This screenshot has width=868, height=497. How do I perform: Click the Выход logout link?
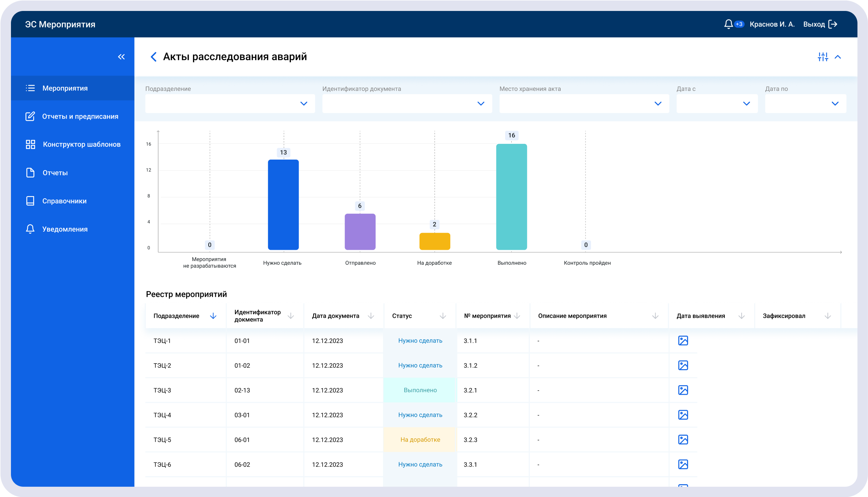click(814, 24)
